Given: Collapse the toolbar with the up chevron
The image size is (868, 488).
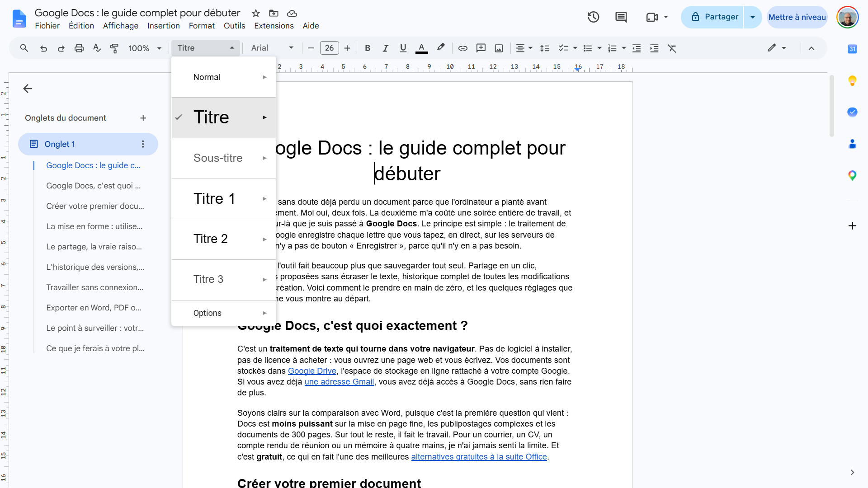Looking at the screenshot, I should [x=811, y=48].
